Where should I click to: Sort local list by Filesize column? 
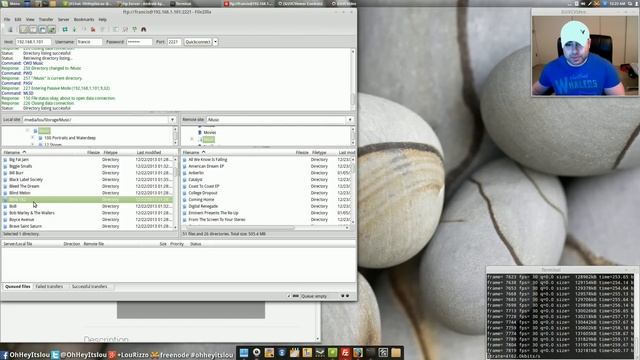pyautogui.click(x=93, y=152)
